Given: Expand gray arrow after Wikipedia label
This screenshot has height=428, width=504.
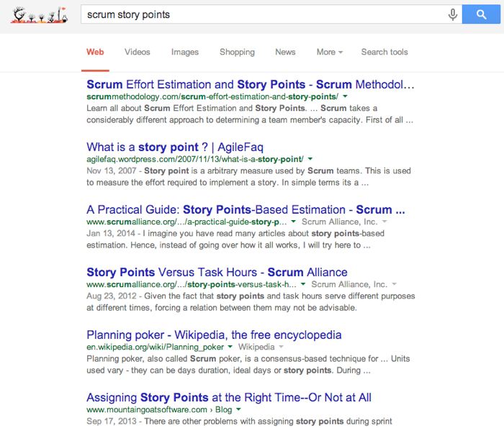Looking at the screenshot, I should (x=282, y=347).
